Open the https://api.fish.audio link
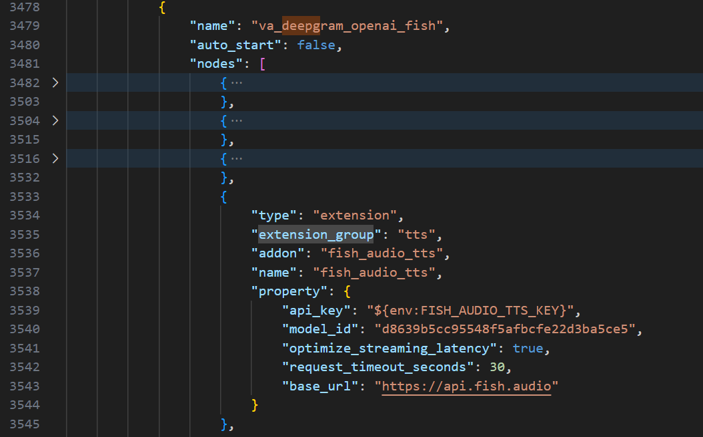This screenshot has height=437, width=703. pos(466,386)
